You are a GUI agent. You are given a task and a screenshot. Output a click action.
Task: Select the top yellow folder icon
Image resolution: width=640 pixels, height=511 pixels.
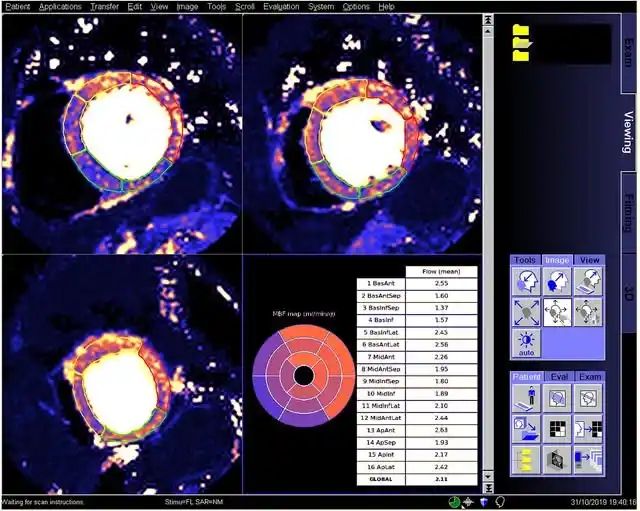(521, 30)
